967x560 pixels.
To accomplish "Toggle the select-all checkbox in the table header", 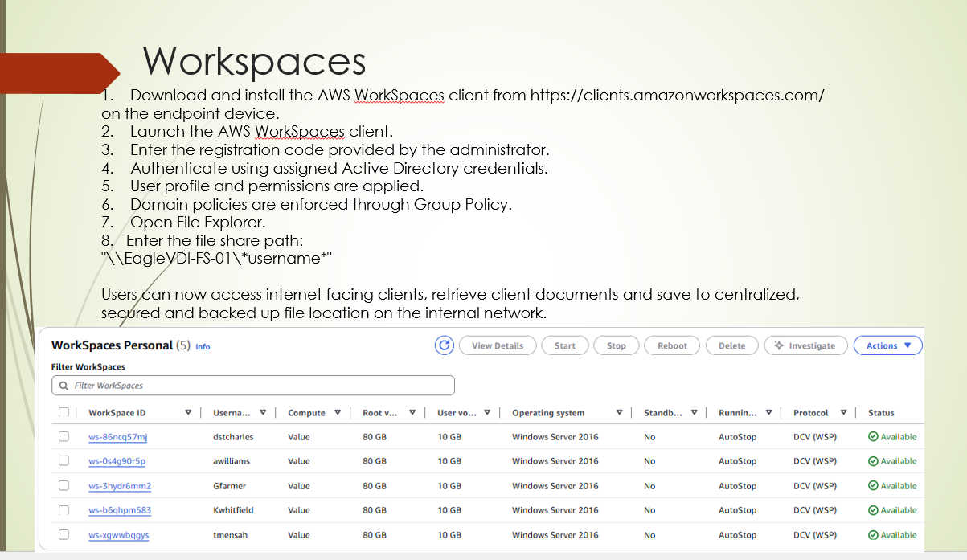I will pos(64,413).
